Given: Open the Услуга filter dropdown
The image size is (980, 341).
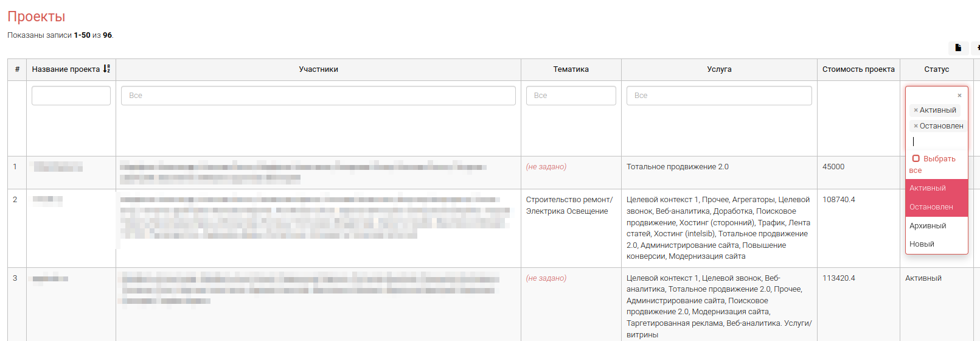Looking at the screenshot, I should [x=719, y=96].
